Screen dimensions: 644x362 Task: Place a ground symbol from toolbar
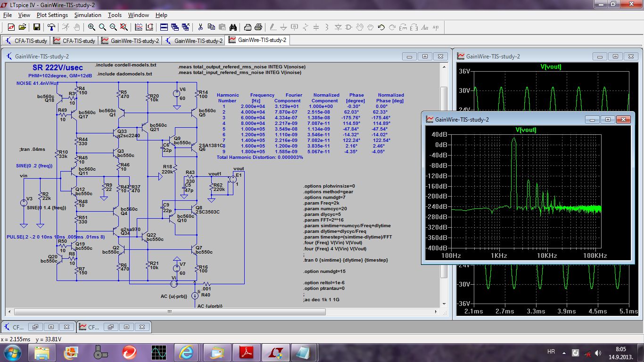pos(284,27)
